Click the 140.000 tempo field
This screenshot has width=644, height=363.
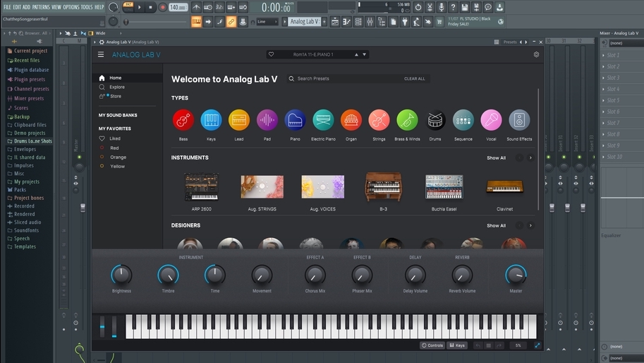point(178,7)
